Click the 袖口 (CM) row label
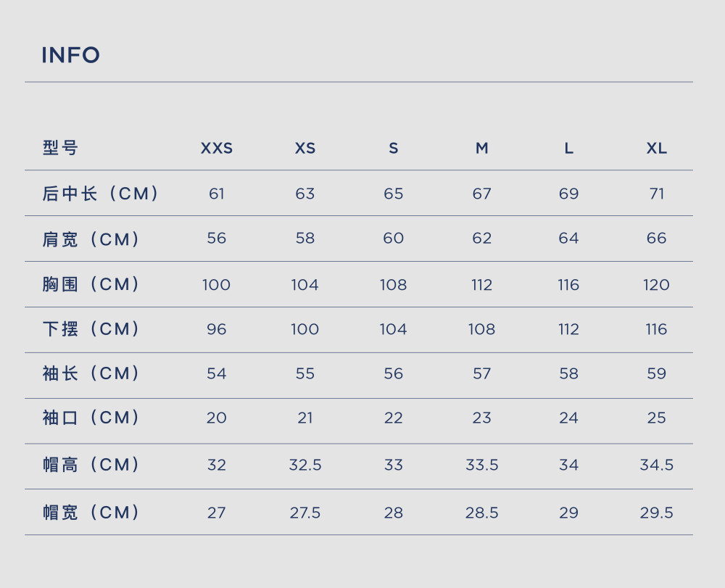725x588 pixels. [91, 418]
